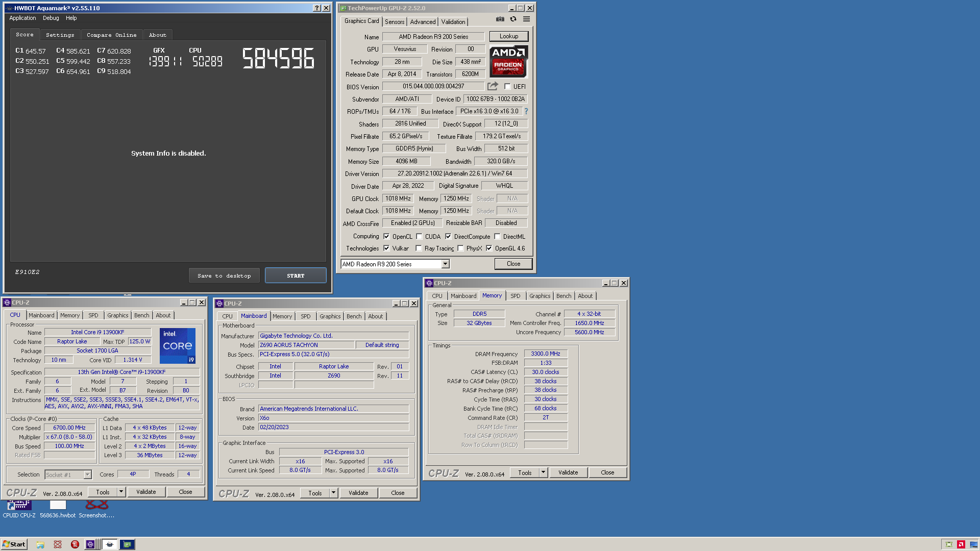
Task: Select the 568636.hwbot desktop file
Action: [x=58, y=509]
